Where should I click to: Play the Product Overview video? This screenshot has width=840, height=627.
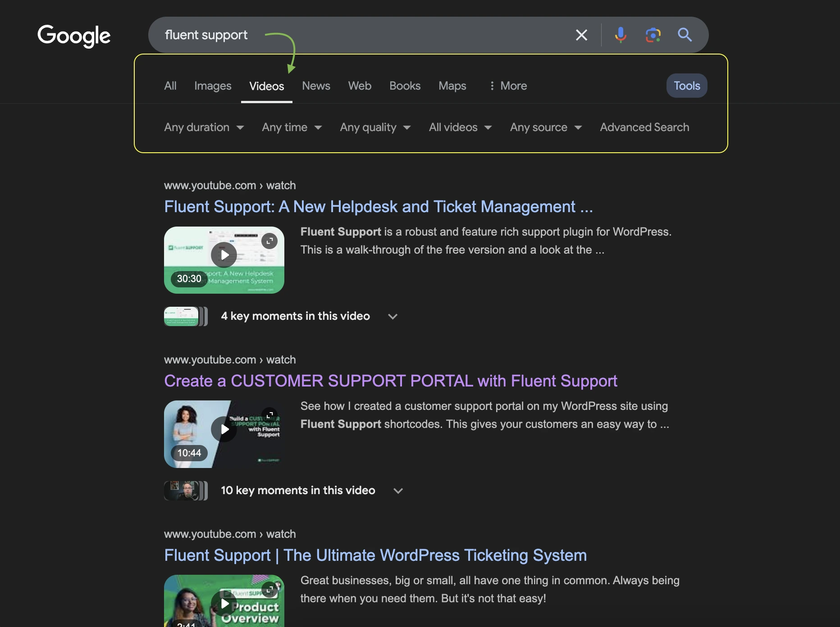click(224, 604)
